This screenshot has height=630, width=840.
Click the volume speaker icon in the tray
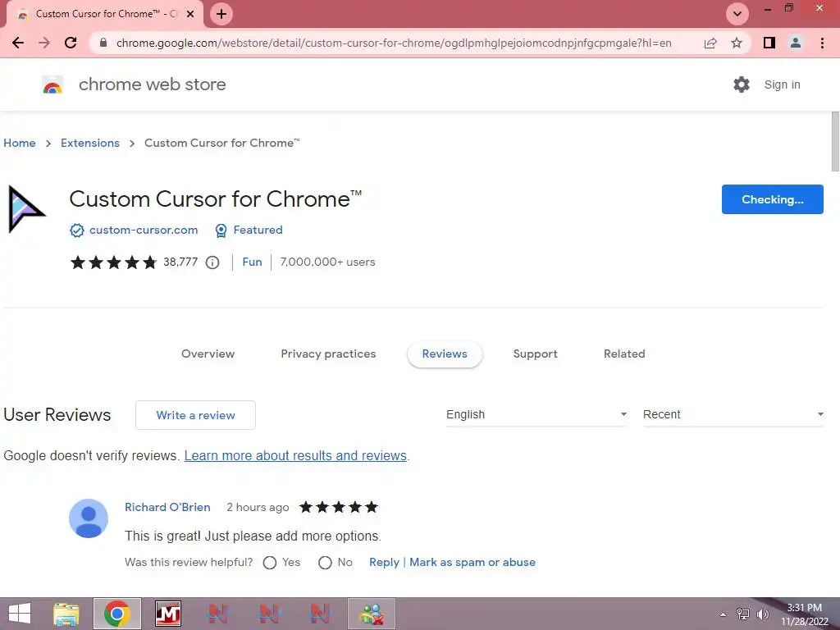coord(762,614)
